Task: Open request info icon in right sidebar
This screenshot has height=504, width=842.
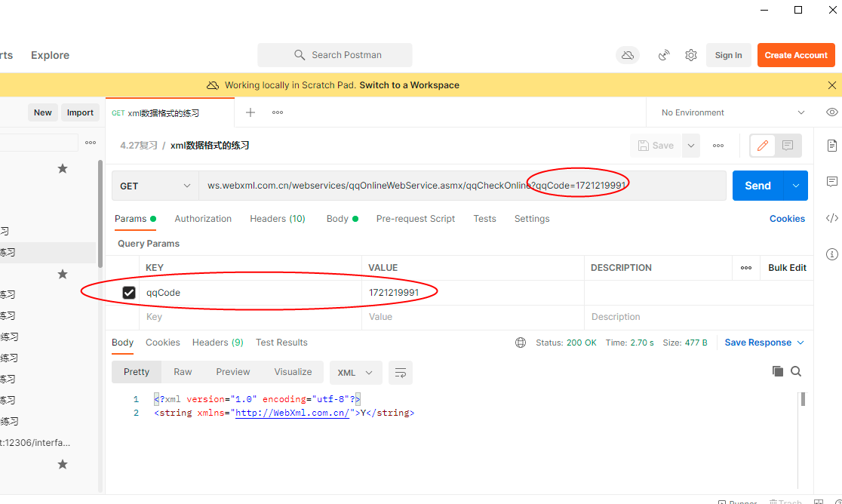Action: click(831, 254)
